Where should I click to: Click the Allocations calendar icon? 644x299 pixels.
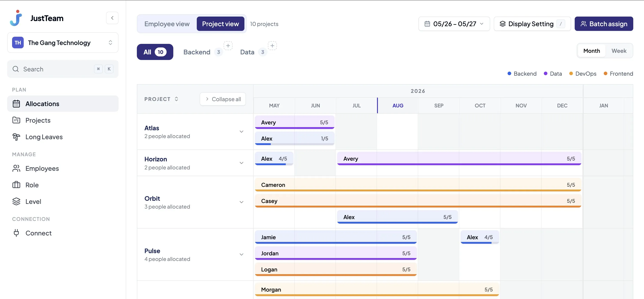pyautogui.click(x=16, y=104)
